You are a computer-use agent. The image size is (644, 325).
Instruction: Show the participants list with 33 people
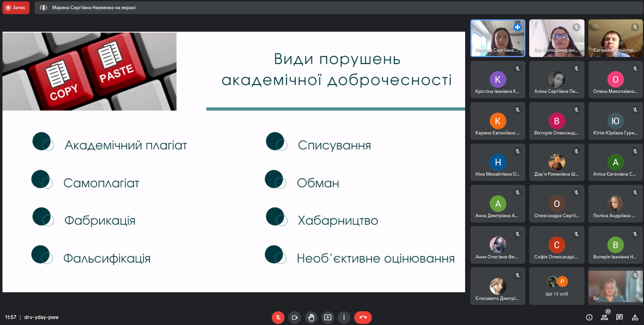click(x=605, y=317)
